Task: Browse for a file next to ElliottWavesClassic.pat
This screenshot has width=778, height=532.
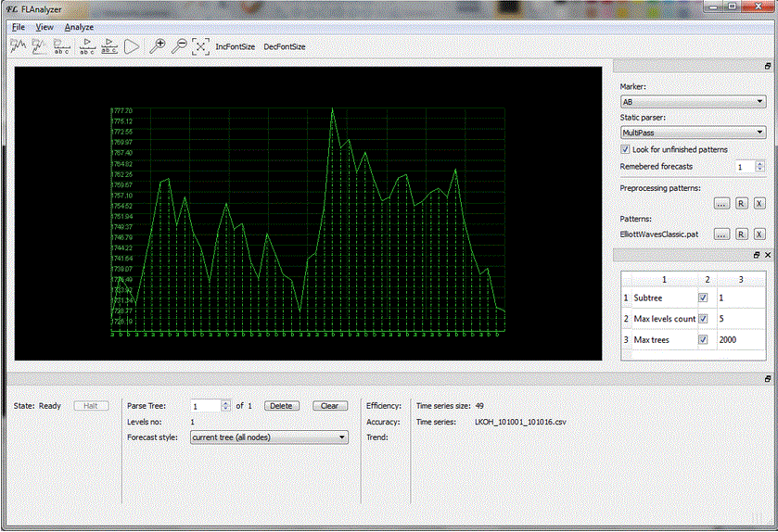Action: (721, 234)
